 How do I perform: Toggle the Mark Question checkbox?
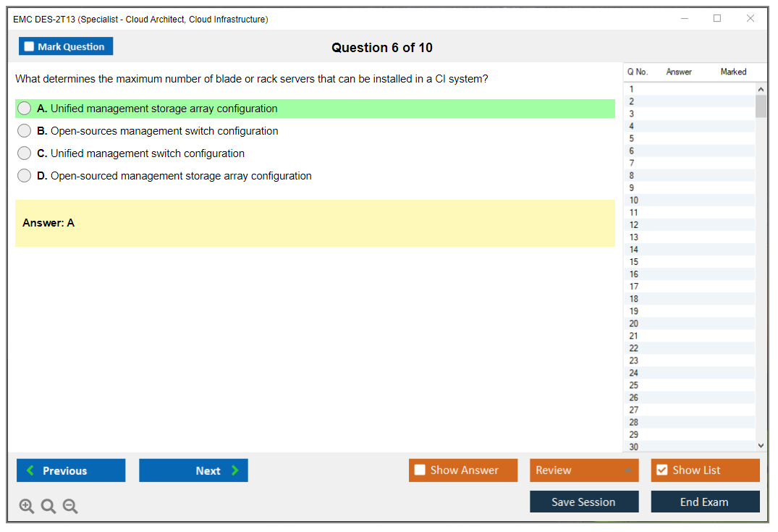30,47
